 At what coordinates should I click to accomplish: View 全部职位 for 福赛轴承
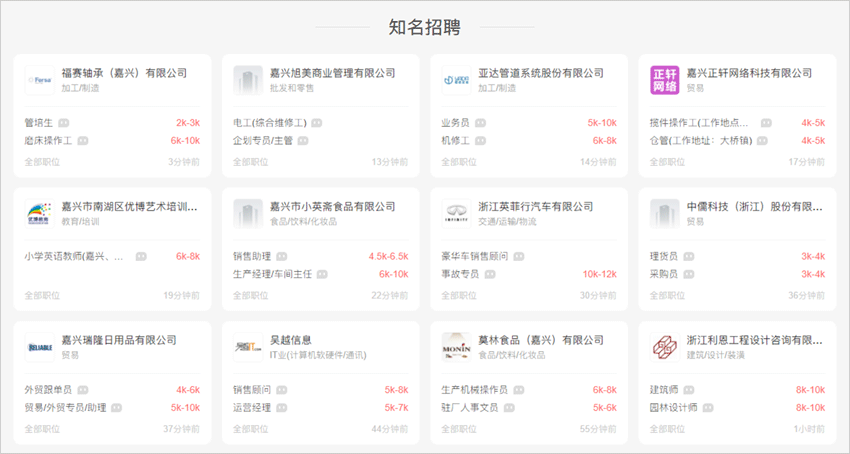[42, 162]
